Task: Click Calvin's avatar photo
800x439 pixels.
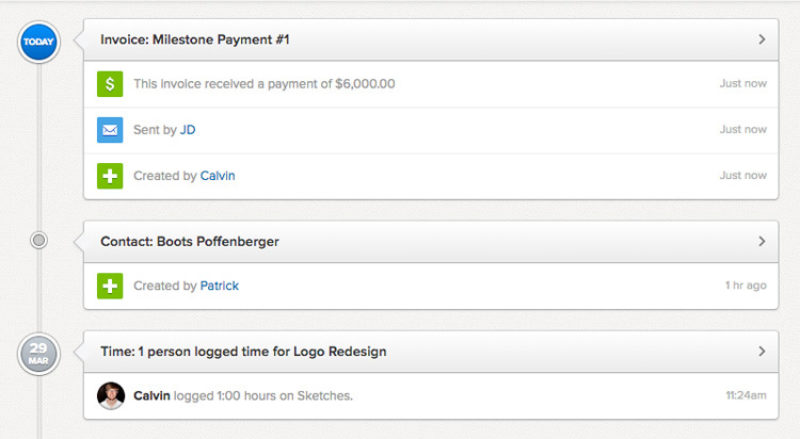Action: pyautogui.click(x=111, y=396)
